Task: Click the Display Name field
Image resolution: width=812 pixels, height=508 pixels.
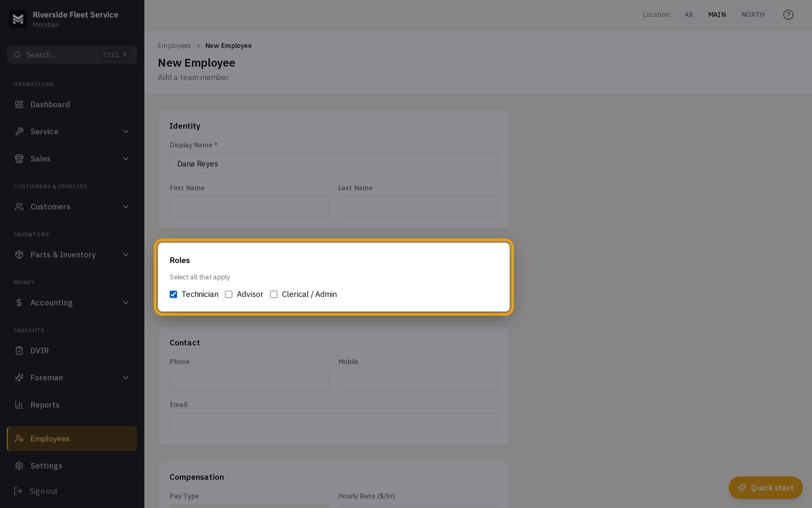Action: (x=334, y=164)
